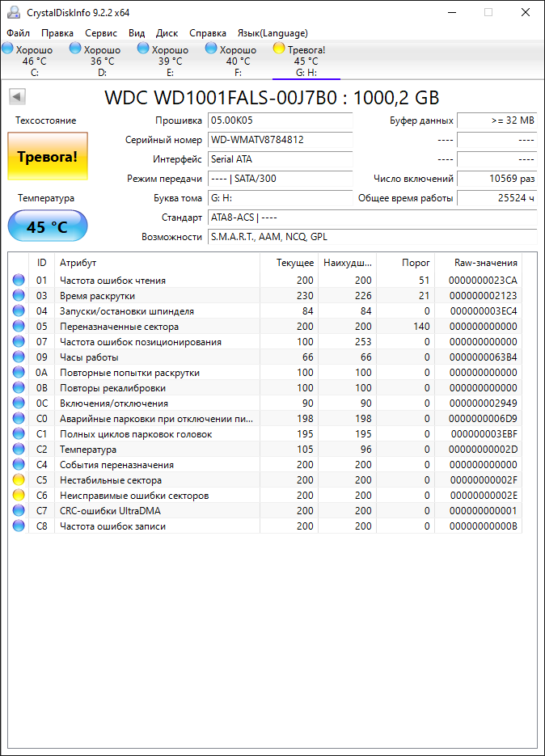Select the Частота ошибок чтения attribute row
Screen dimensions: 545x756
[265, 280]
